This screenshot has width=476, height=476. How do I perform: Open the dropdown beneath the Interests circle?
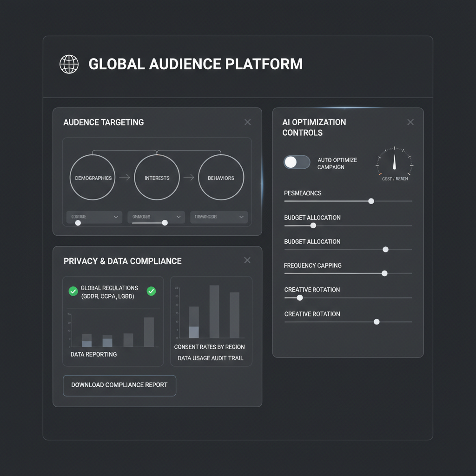coord(156,217)
